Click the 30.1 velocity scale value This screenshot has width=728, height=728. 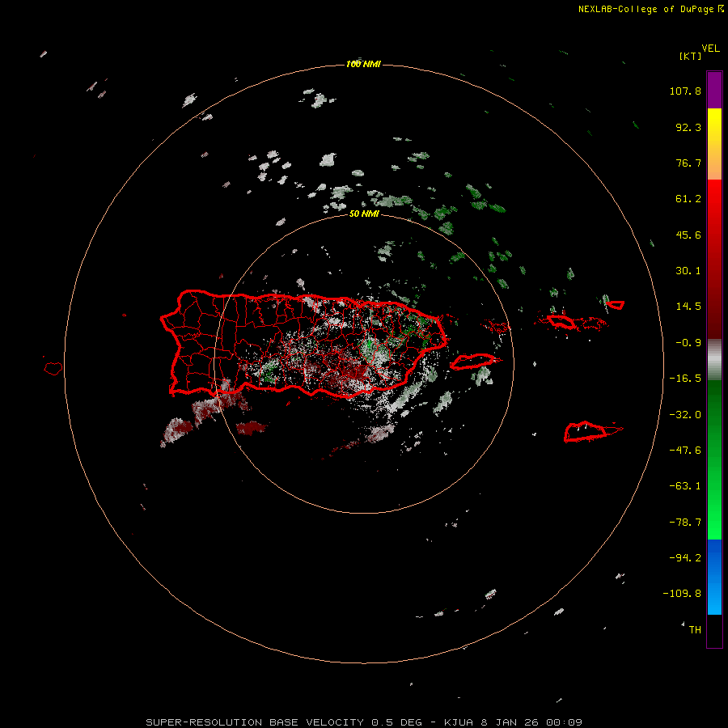[x=688, y=271]
